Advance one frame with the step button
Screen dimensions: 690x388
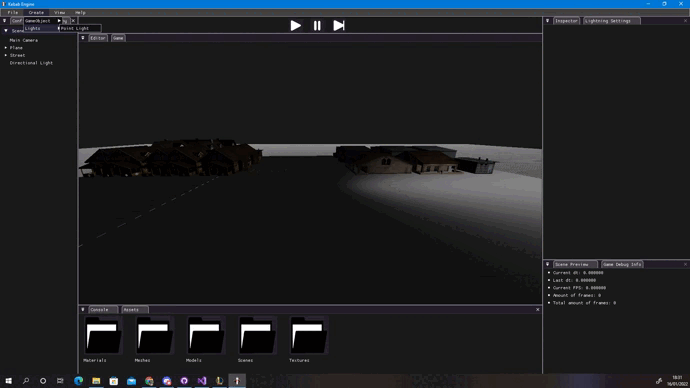[x=338, y=26]
